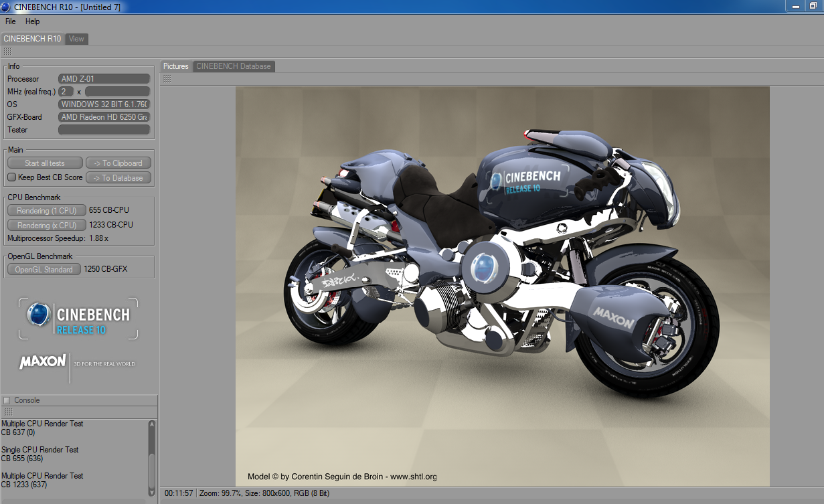Click the Processor field showing AMD Z-01

(104, 79)
